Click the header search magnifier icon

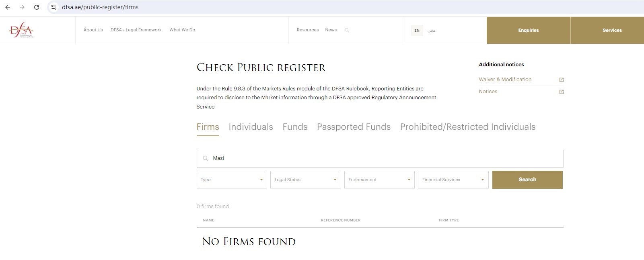pyautogui.click(x=347, y=30)
